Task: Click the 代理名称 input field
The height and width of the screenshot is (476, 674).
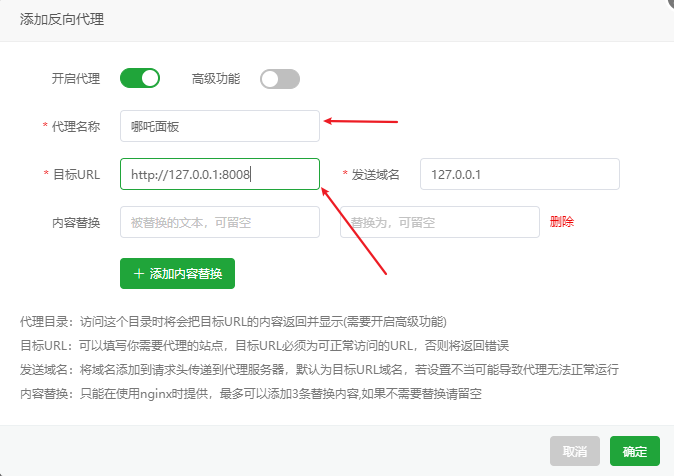Action: click(x=220, y=126)
